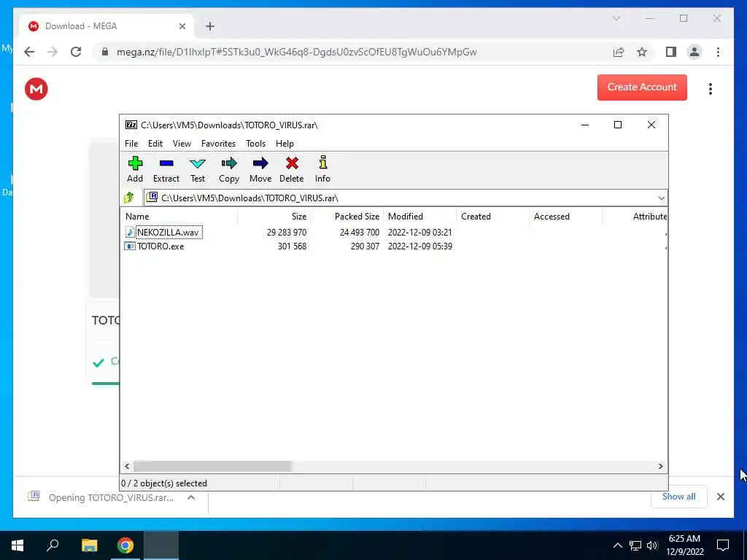Sort by Accessed column header

click(x=565, y=216)
